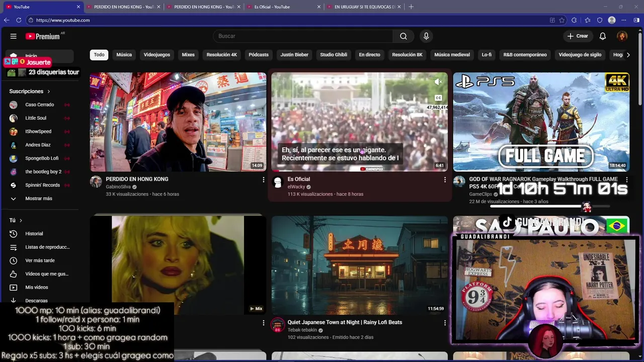Toggle captions on the Es Oficial preview
Image resolution: width=644 pixels, height=362 pixels.
pyautogui.click(x=438, y=98)
